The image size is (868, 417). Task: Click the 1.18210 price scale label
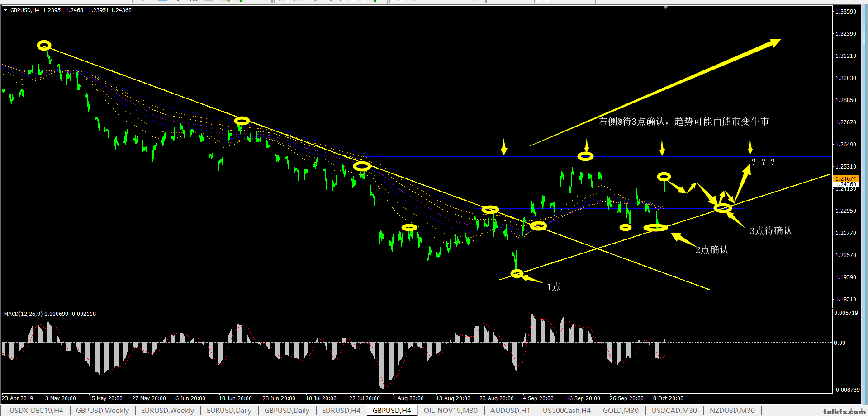pyautogui.click(x=845, y=299)
